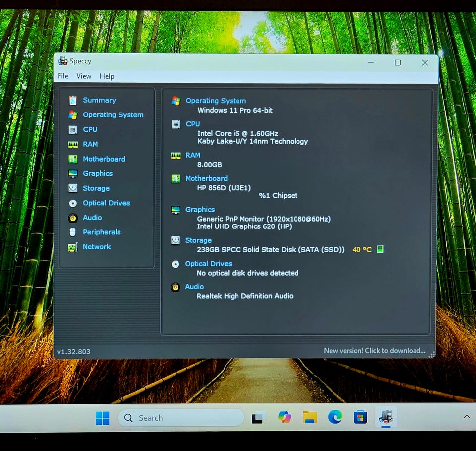Open the Help menu
This screenshot has height=451, width=476.
coord(107,76)
